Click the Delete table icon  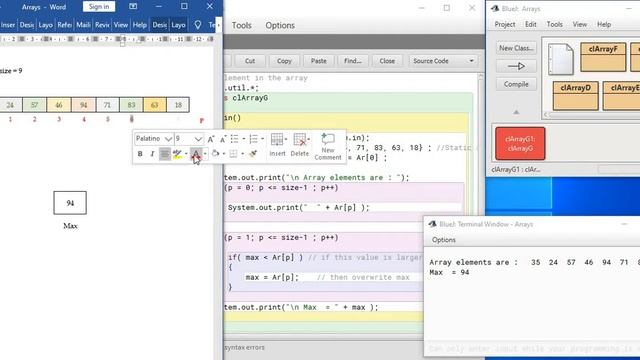[300, 139]
